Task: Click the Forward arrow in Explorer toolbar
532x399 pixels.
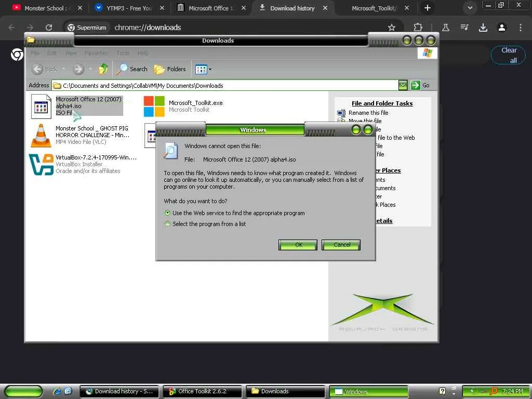Action: click(78, 69)
